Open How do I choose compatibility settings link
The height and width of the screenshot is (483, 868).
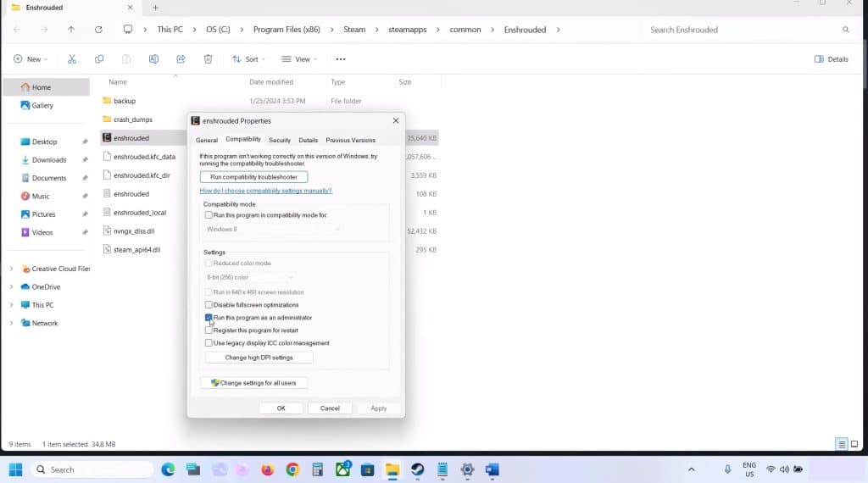pyautogui.click(x=265, y=191)
